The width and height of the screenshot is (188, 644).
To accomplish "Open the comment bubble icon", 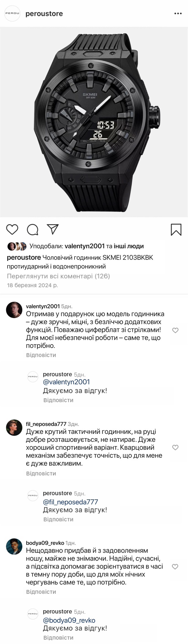I will (x=33, y=230).
